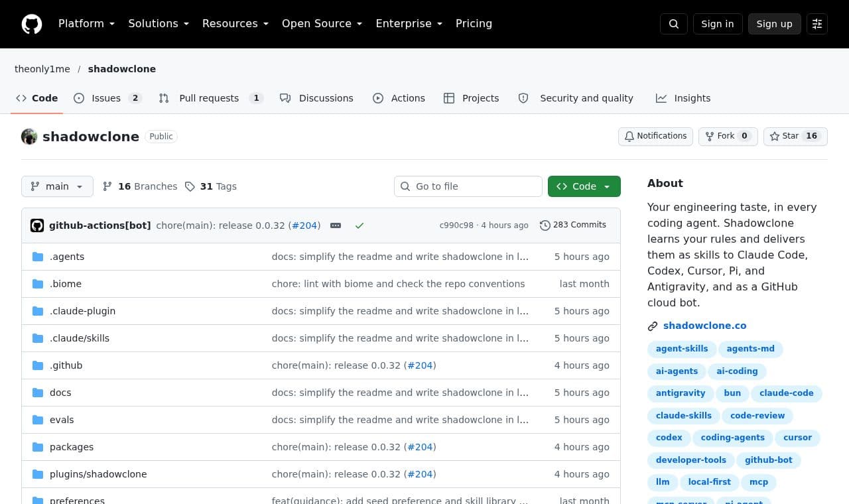The height and width of the screenshot is (504, 849).
Task: Expand the Enterprise menu
Action: (409, 24)
